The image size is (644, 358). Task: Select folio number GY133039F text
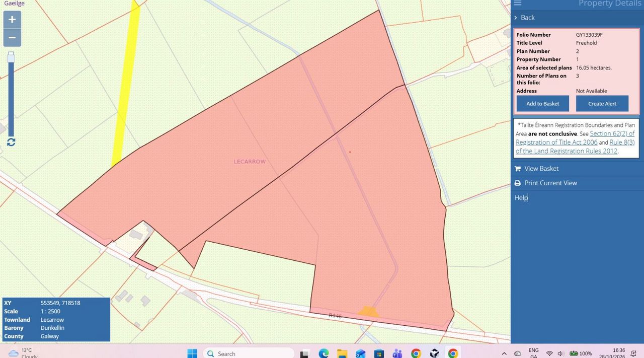pyautogui.click(x=589, y=35)
